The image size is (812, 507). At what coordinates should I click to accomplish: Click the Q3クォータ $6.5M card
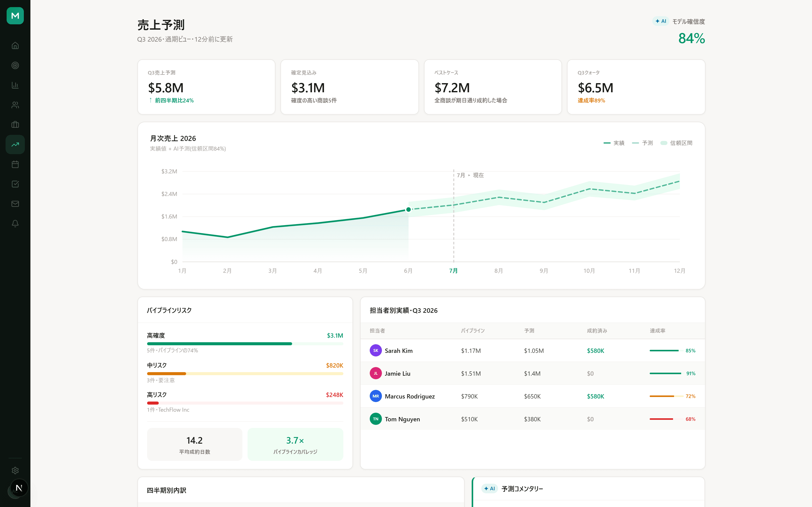[636, 87]
